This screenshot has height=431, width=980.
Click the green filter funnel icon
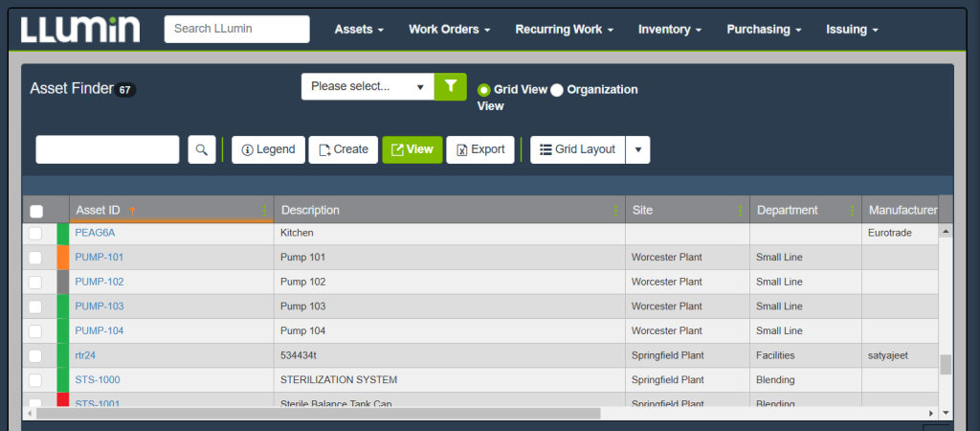point(450,86)
